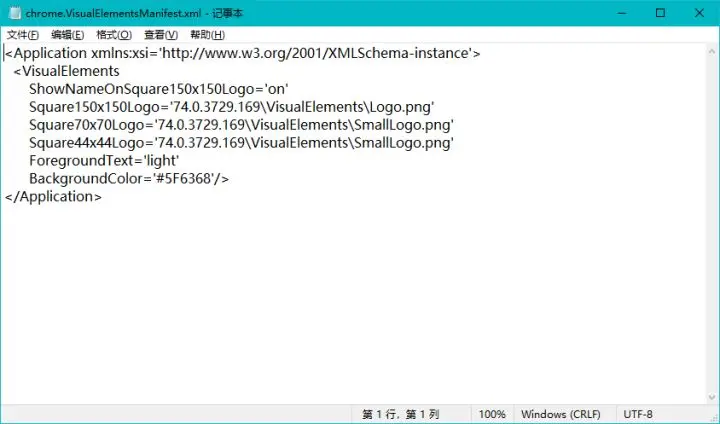The image size is (720, 424).
Task: Maximize the Notepad window
Action: [x=660, y=13]
